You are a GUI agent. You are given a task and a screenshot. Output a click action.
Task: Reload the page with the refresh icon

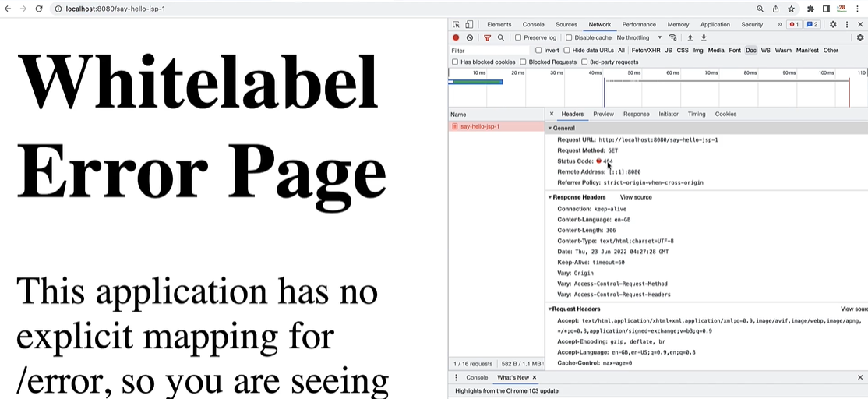(39, 9)
